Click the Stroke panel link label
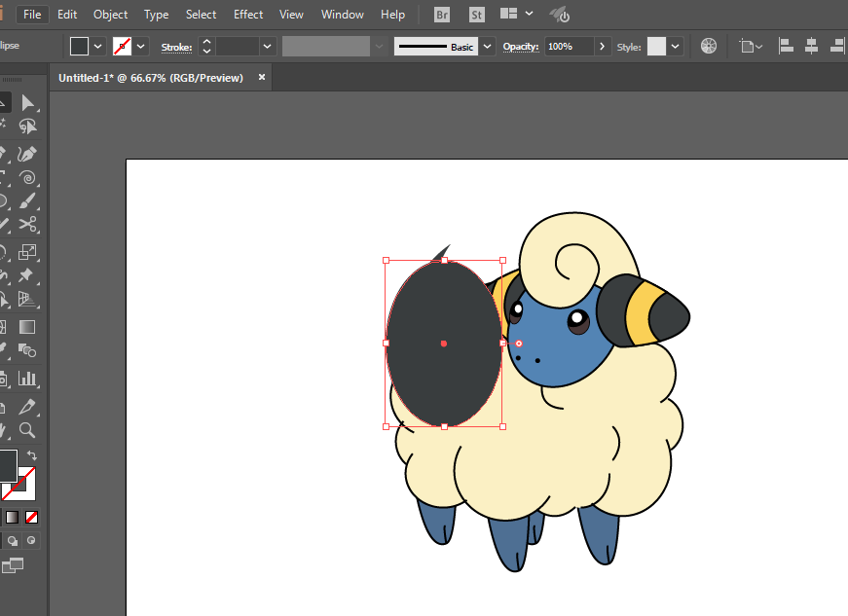The width and height of the screenshot is (848, 616). [176, 47]
